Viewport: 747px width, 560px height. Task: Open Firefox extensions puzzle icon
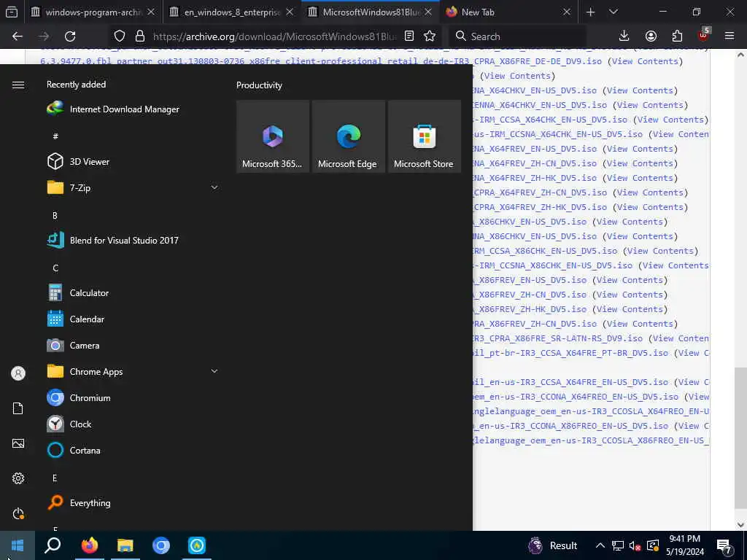(677, 36)
